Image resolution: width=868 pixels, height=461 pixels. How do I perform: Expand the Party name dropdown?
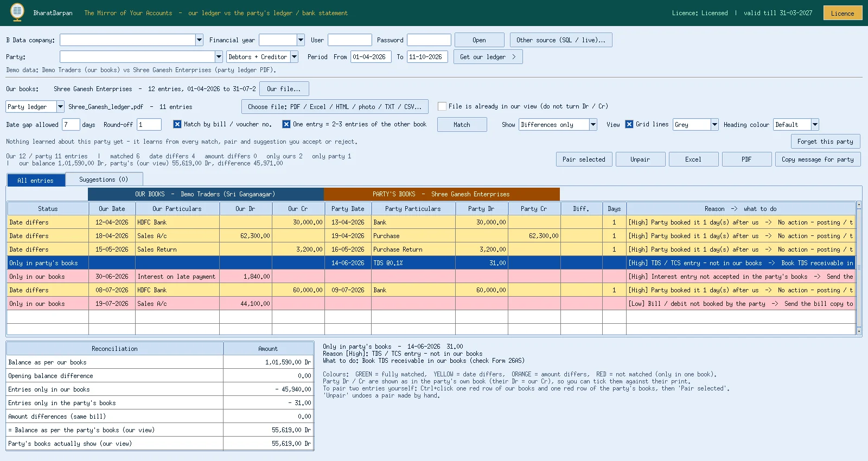219,57
